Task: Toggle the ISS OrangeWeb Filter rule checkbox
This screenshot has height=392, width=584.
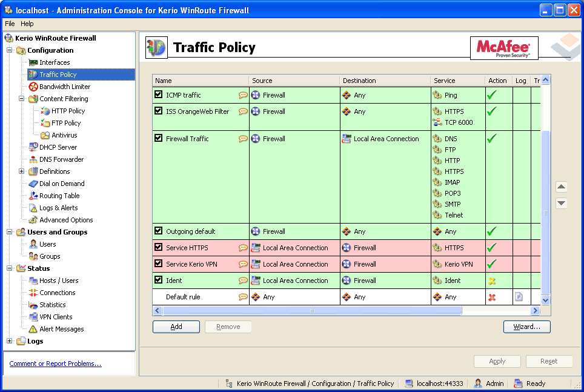Action: click(x=158, y=111)
